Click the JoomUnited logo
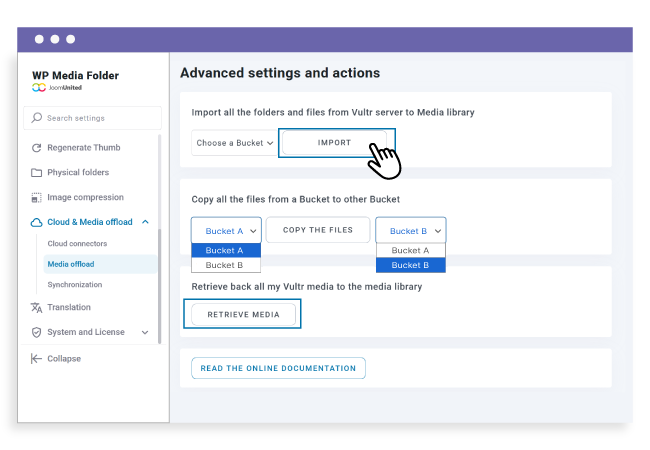Image resolution: width=650 pixels, height=450 pixels. (57, 87)
